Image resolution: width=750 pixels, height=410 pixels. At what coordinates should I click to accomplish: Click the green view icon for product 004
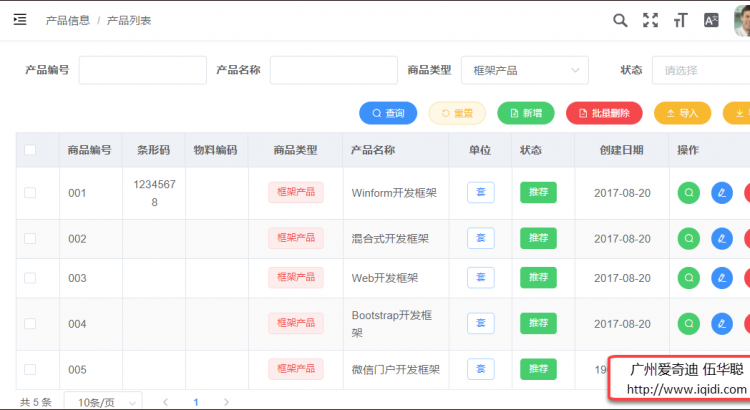(x=688, y=324)
